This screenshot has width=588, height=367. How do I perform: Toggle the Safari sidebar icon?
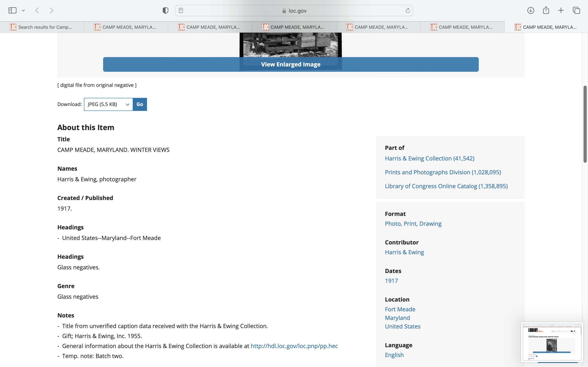point(12,10)
